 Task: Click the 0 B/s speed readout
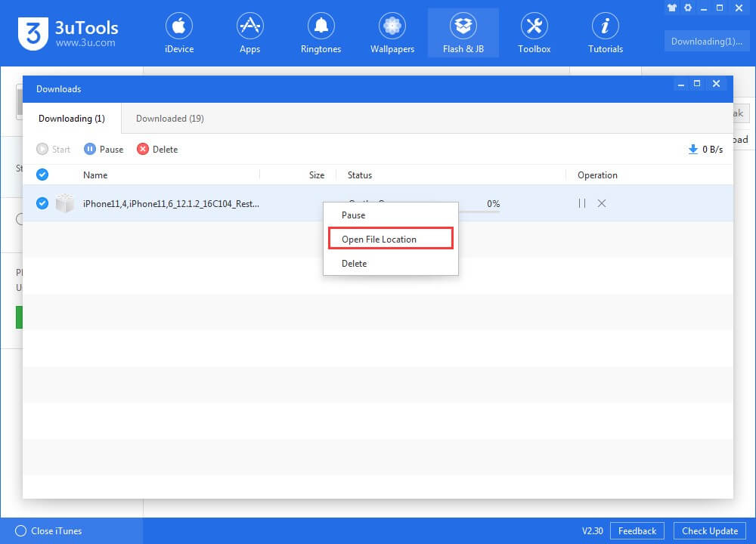click(x=713, y=150)
